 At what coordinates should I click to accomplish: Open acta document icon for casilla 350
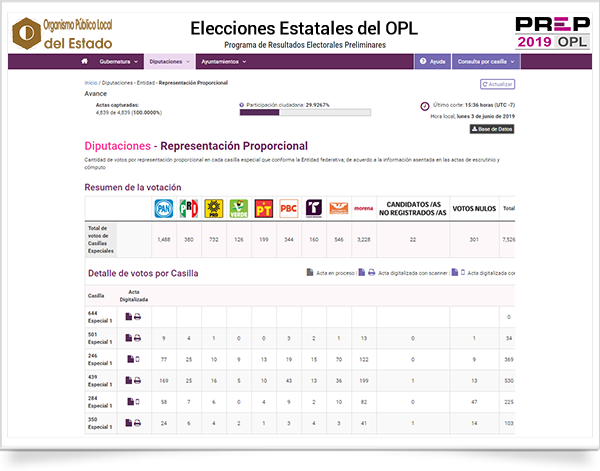[129, 423]
